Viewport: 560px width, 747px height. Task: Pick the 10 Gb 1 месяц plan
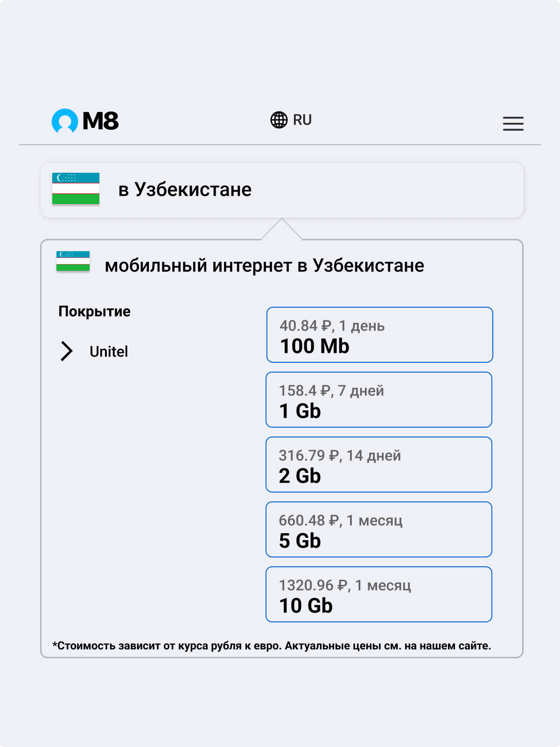(x=379, y=594)
